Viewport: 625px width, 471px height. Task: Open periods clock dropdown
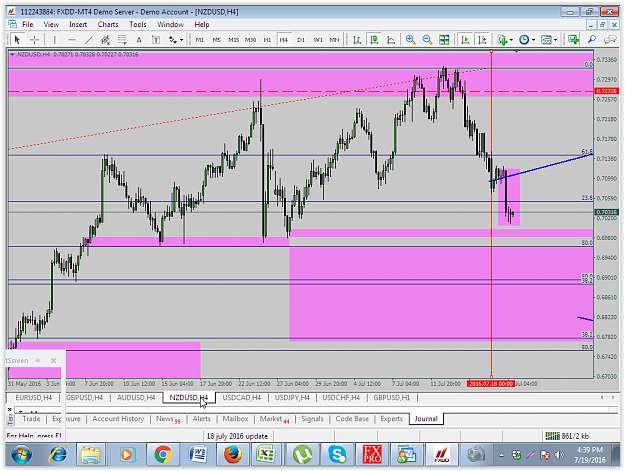click(527, 39)
